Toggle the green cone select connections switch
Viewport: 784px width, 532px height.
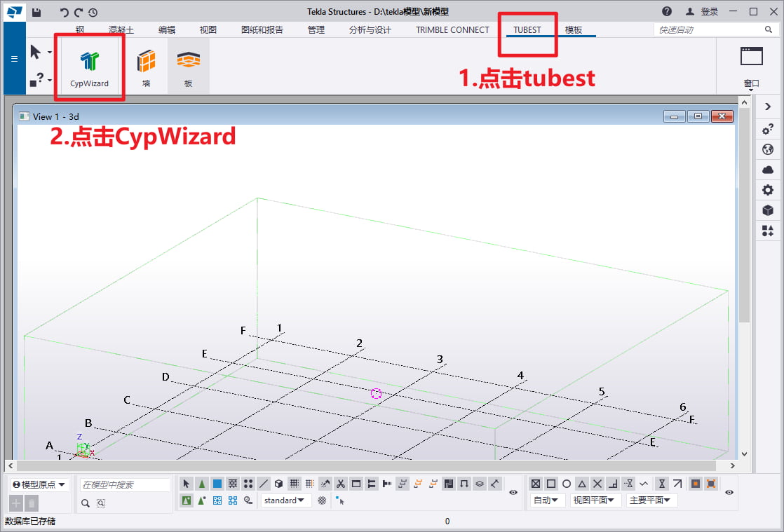(x=201, y=484)
